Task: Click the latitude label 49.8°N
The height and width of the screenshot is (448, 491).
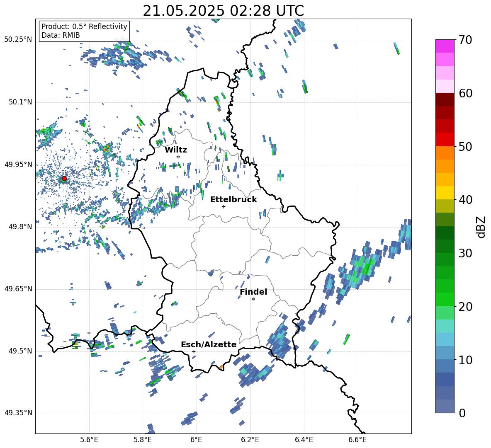Action: [20, 227]
